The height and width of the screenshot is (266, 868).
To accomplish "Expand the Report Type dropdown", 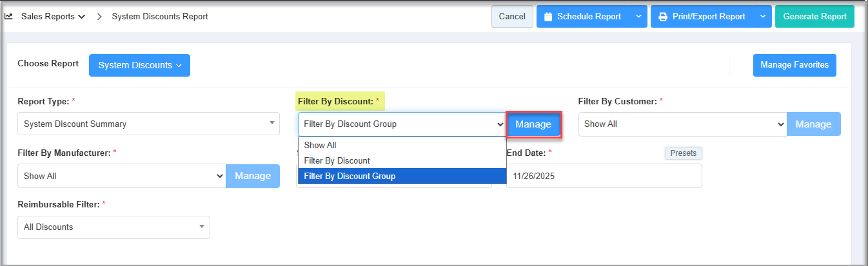I will pos(148,124).
